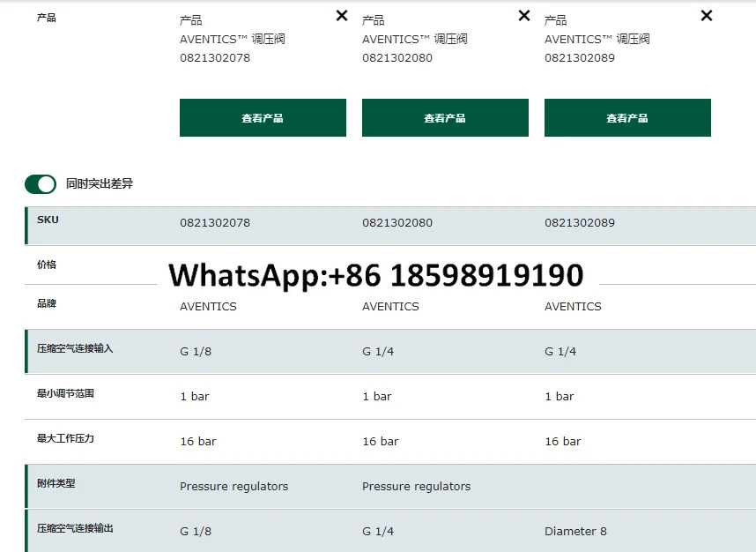Select header product number 0821302080
Screen dimensions: 756x552
397,58
